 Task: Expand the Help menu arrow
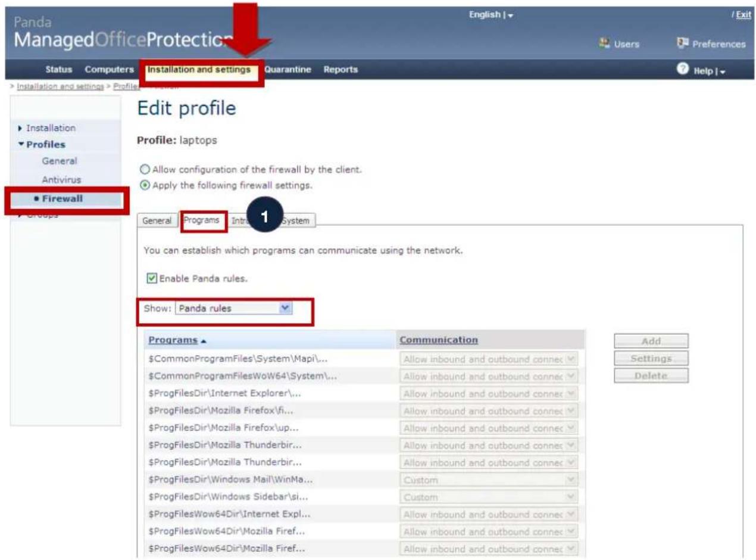[723, 71]
